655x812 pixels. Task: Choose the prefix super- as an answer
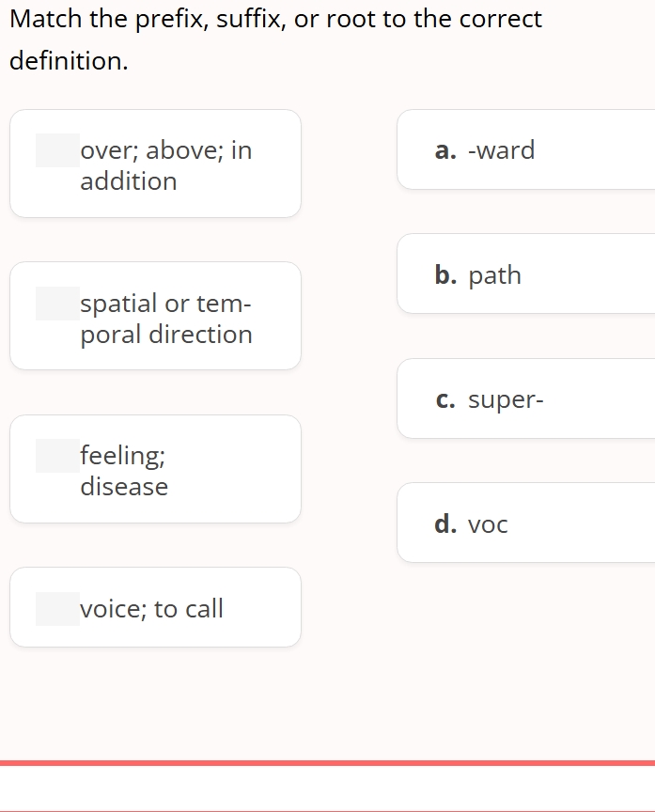pos(526,398)
